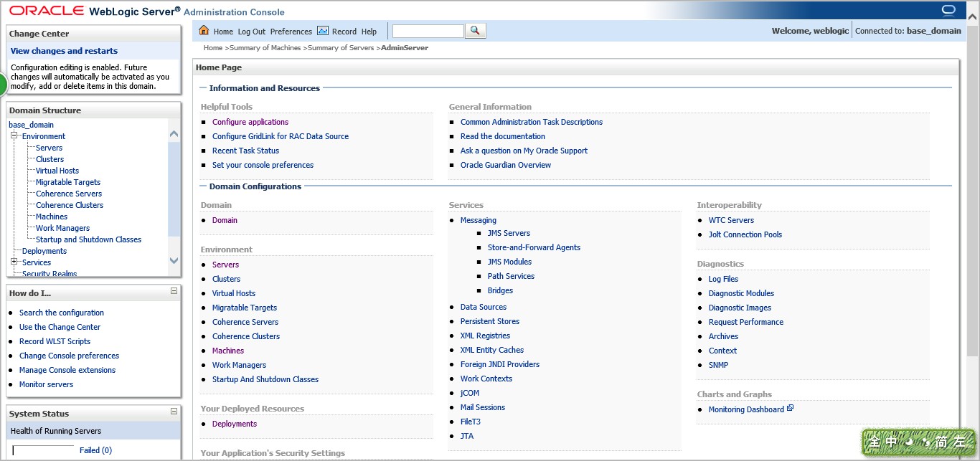Open Record WLST Scripts link
The height and width of the screenshot is (461, 980).
(55, 341)
